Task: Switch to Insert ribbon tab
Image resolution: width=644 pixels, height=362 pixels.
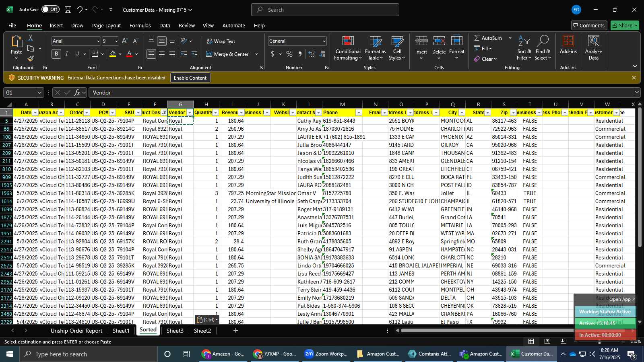Action: (56, 25)
